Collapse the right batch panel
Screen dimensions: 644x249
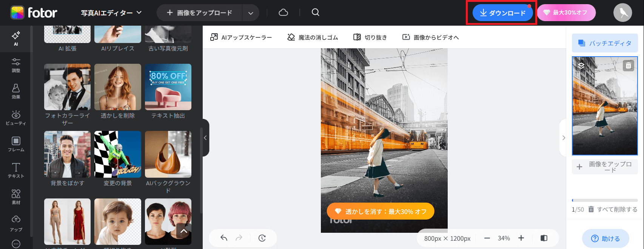(563, 138)
